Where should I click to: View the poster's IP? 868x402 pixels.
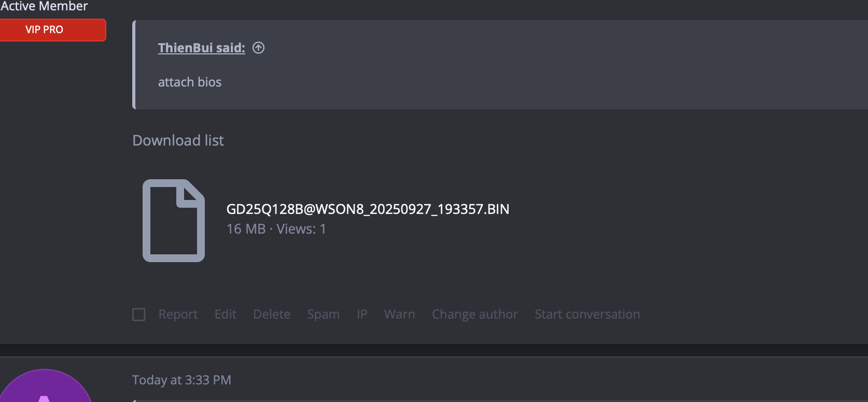(362, 314)
